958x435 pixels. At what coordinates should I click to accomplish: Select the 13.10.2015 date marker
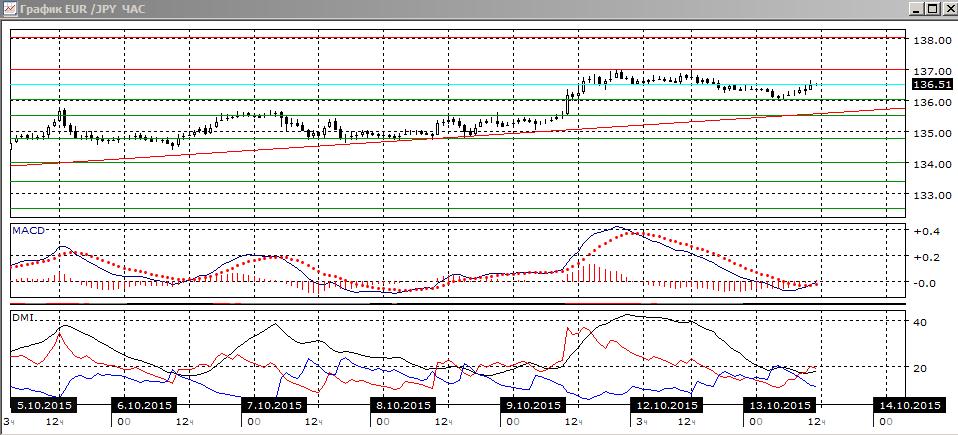[779, 406]
